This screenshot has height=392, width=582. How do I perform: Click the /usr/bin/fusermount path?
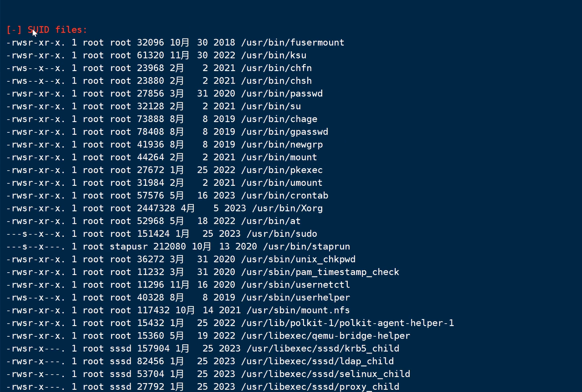pos(292,43)
